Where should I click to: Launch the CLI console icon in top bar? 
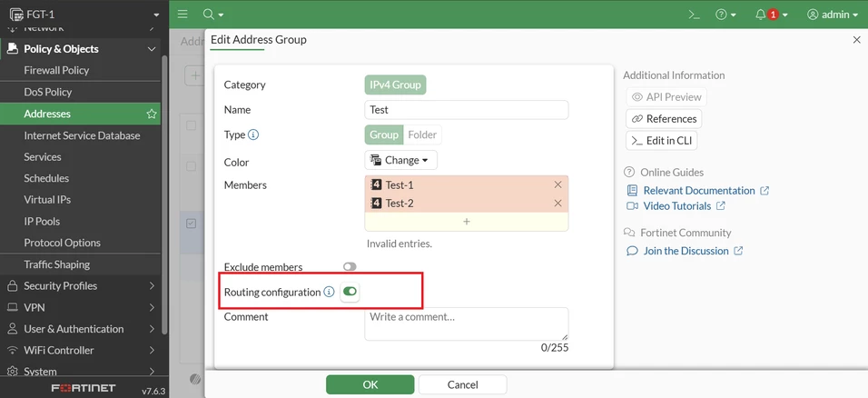click(x=695, y=15)
